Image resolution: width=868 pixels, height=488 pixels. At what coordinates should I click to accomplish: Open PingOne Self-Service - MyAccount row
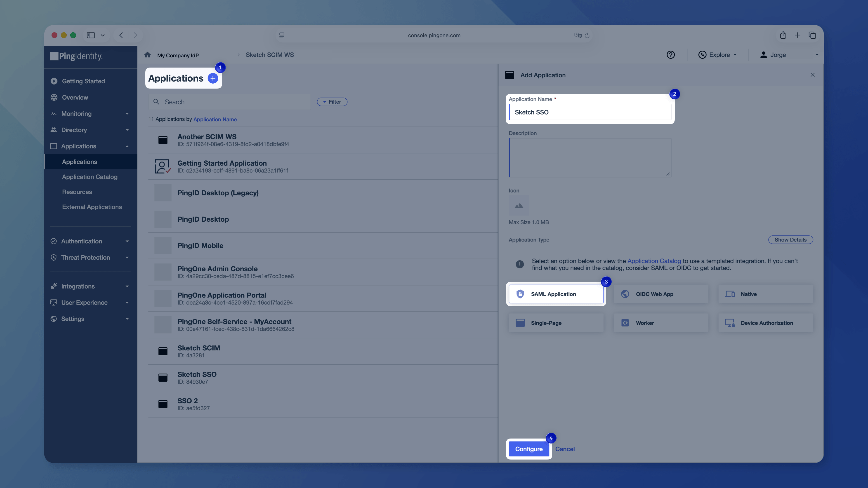323,325
